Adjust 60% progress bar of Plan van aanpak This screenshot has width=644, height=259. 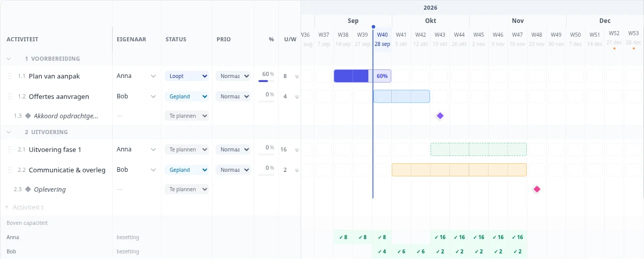[x=266, y=81]
